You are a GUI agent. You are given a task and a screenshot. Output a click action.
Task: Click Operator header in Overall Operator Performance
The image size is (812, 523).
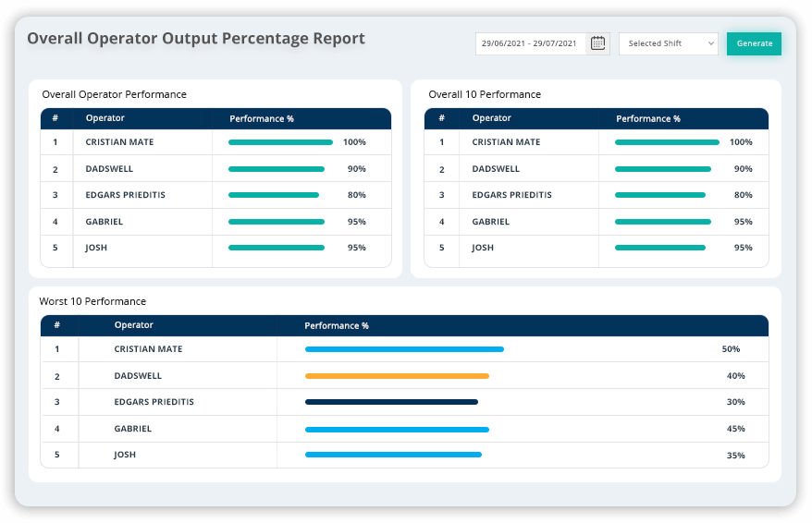(x=105, y=118)
